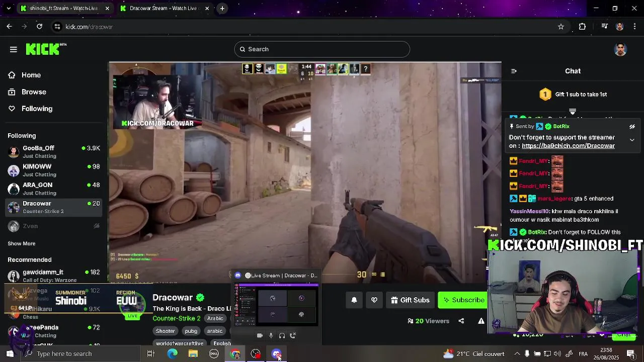Close the shinobi_ft Stream tab

click(x=107, y=9)
